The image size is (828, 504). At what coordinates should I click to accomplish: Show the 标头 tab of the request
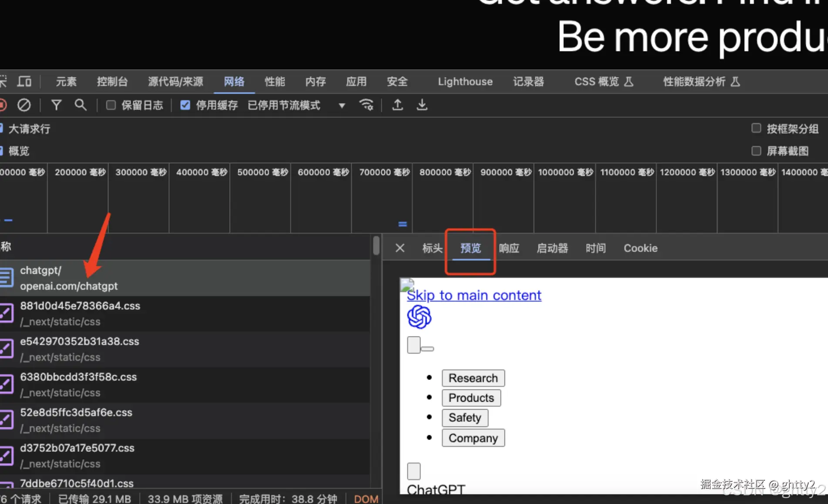[x=432, y=248]
